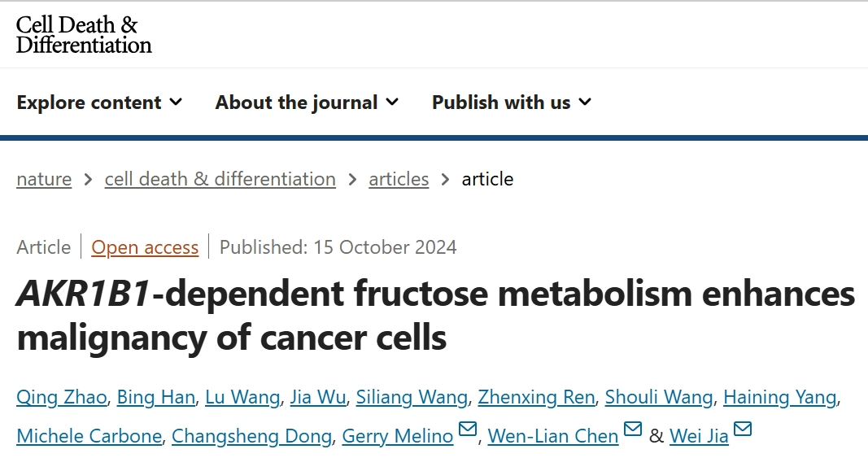868x471 pixels.
Task: Click the Siliang Wang author link
Action: tap(412, 398)
